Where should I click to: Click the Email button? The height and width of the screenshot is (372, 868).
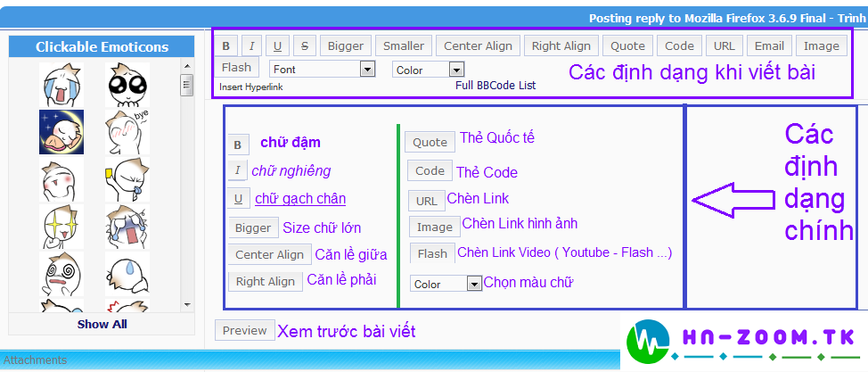point(769,46)
